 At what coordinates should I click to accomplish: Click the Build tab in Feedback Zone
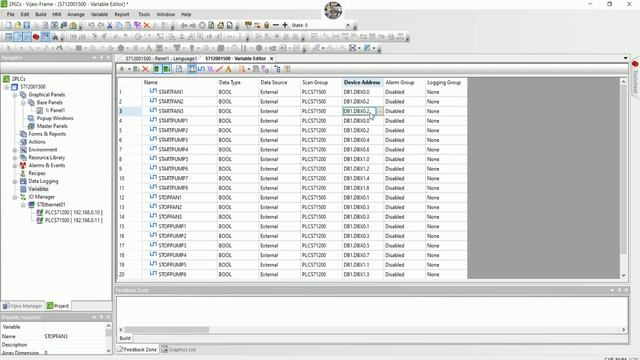click(125, 338)
